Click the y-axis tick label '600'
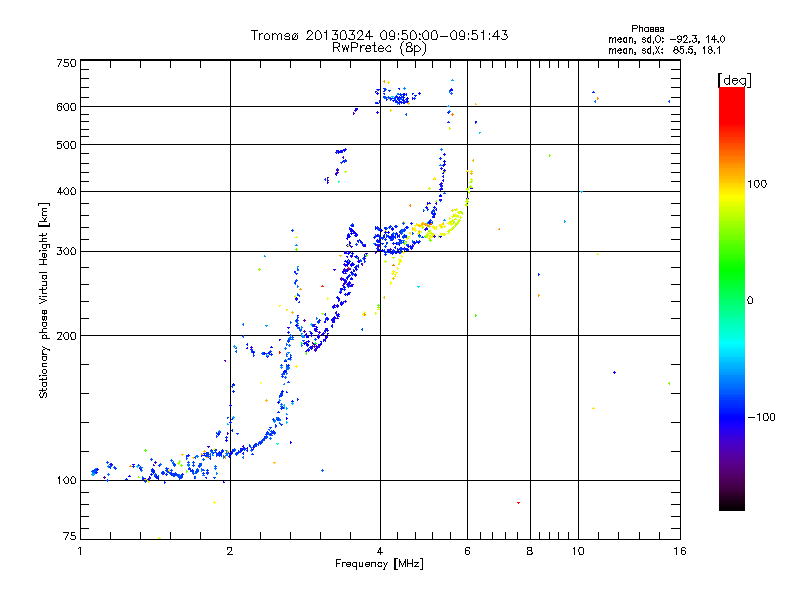800x600 pixels. tap(66, 107)
